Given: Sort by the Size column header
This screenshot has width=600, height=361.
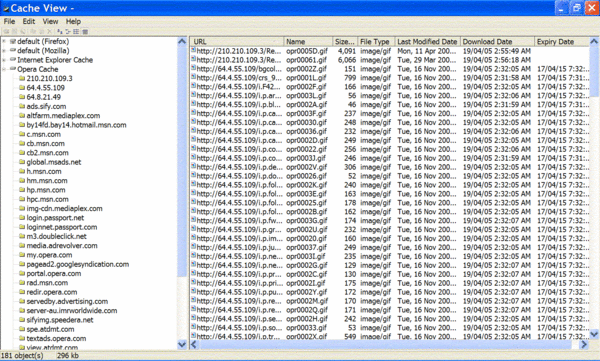Looking at the screenshot, I should point(344,41).
